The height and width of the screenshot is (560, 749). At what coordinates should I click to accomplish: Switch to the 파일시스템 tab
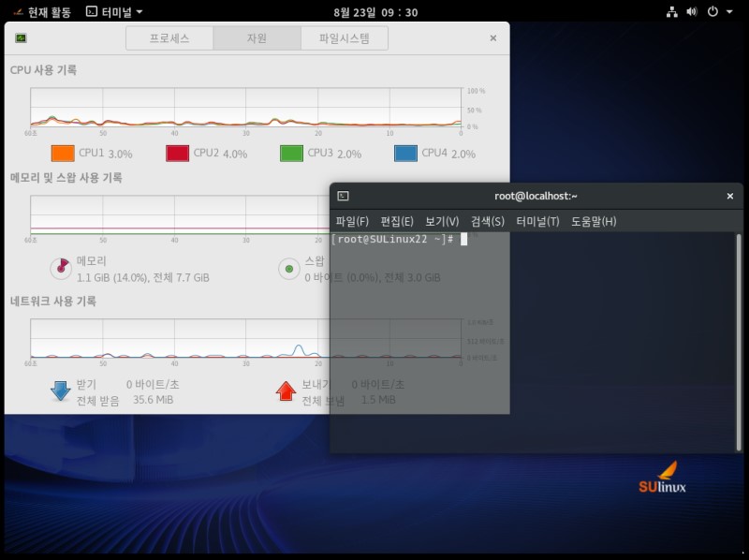coord(344,38)
